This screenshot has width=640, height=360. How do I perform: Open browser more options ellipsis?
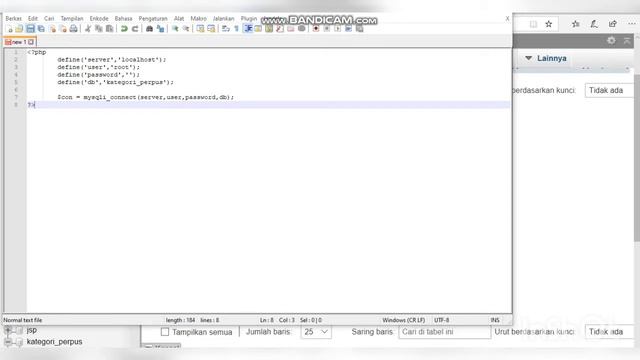[x=632, y=24]
